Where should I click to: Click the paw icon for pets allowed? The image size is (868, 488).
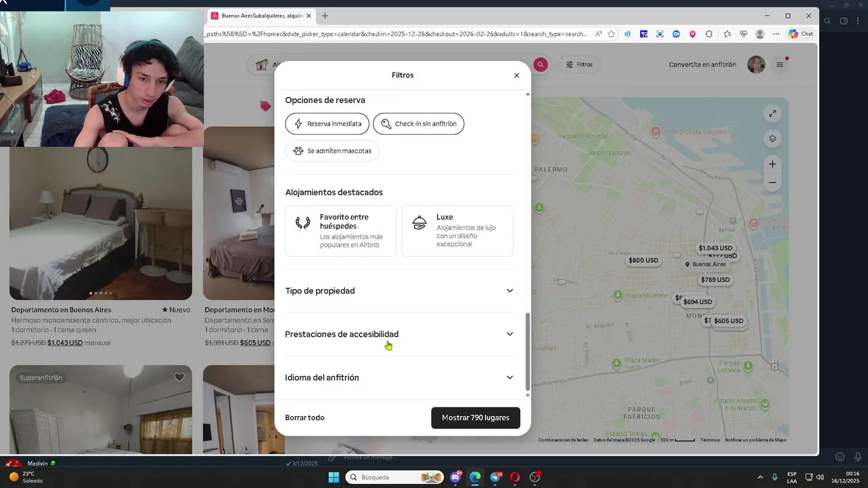tap(298, 151)
